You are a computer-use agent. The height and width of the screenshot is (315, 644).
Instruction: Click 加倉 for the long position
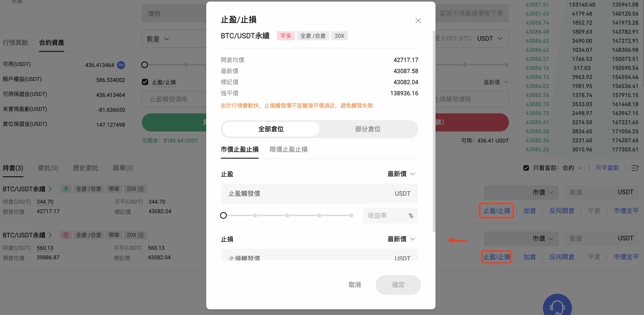click(x=530, y=211)
